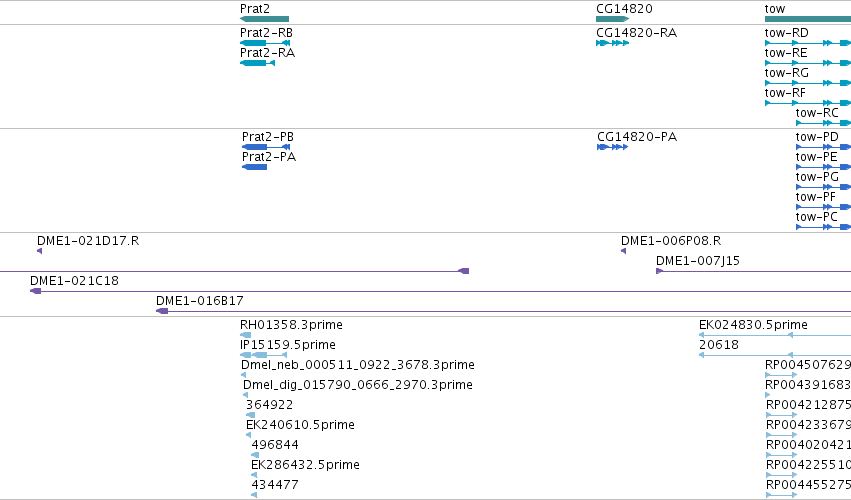Select the tow-RE transcript feature
Screen dimensions: 851x500
(x=808, y=63)
